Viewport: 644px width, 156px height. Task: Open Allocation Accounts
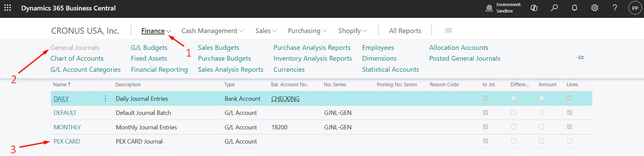(x=458, y=48)
